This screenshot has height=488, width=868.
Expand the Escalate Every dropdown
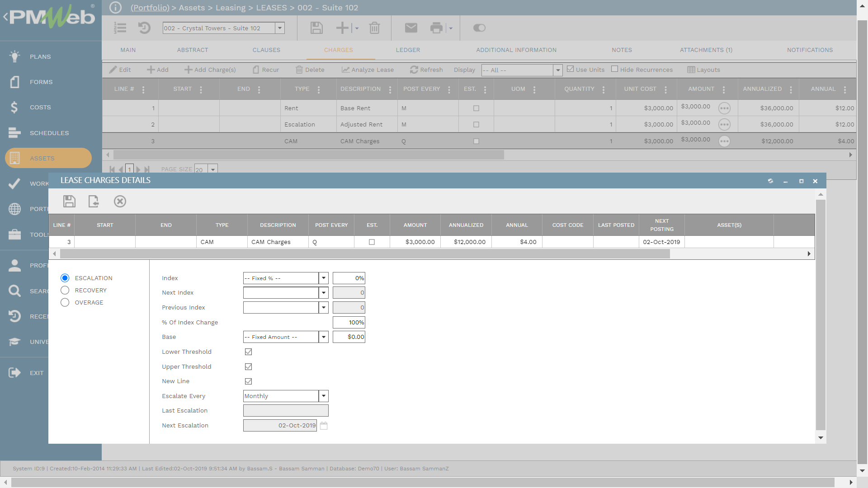click(324, 396)
